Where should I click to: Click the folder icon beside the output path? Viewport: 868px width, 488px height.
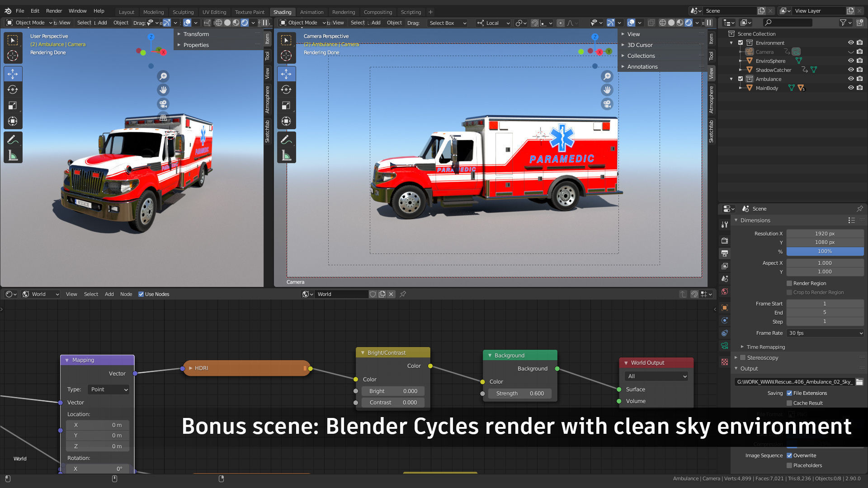pos(859,382)
